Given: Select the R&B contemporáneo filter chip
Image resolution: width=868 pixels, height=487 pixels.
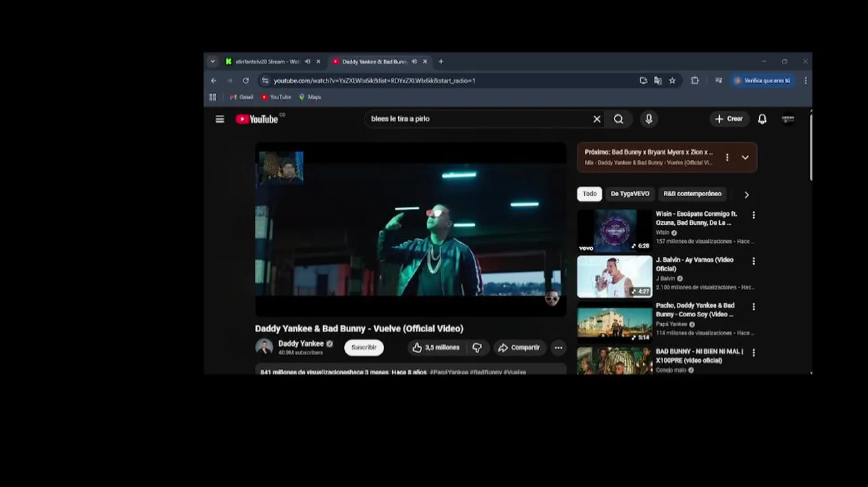Looking at the screenshot, I should [692, 194].
